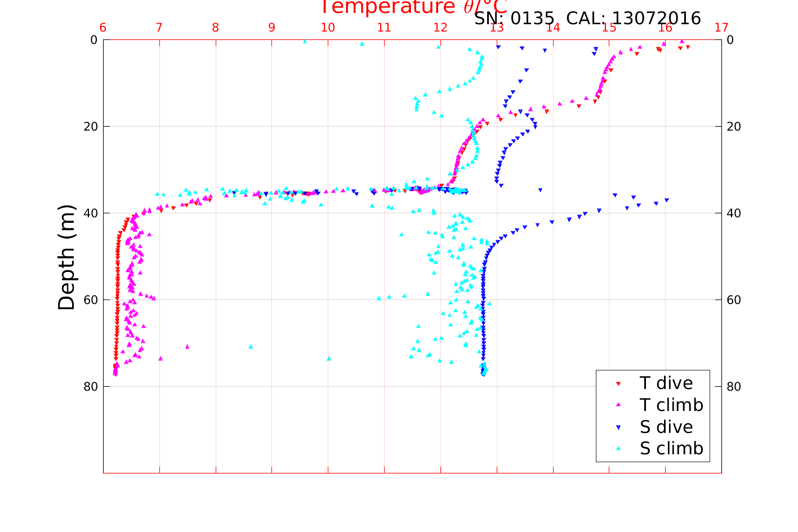Click depth tick '0' on right axis
Viewport: 798px width, 532px height.
pos(730,40)
